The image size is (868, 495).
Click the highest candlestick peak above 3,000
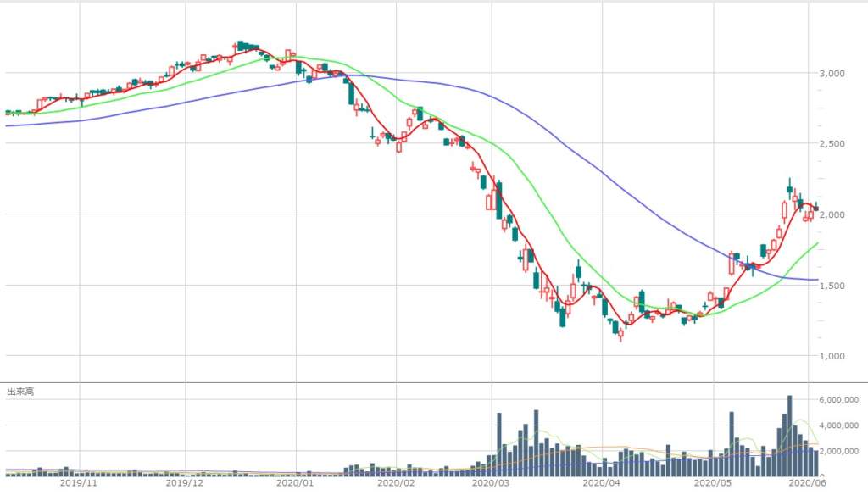click(x=240, y=45)
